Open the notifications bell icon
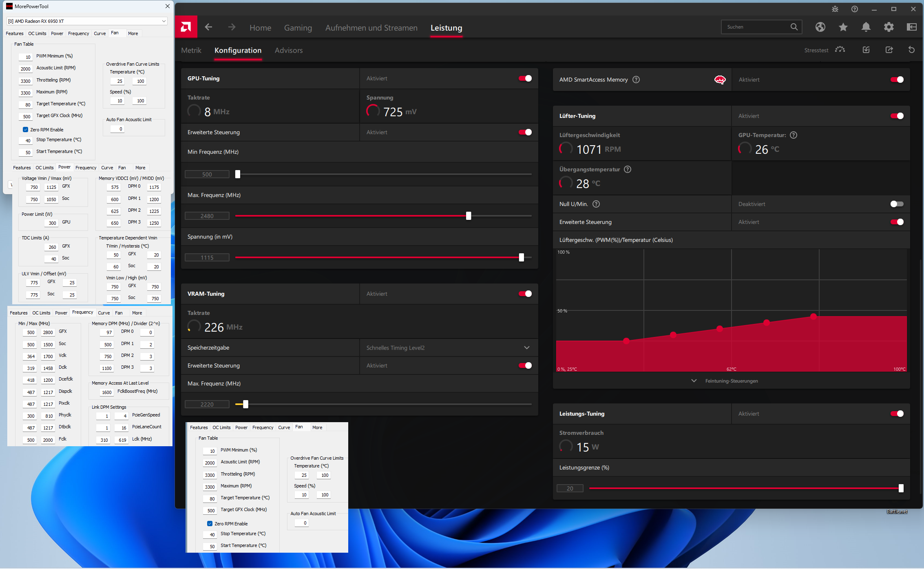Viewport: 924px width, 569px height. [x=866, y=27]
